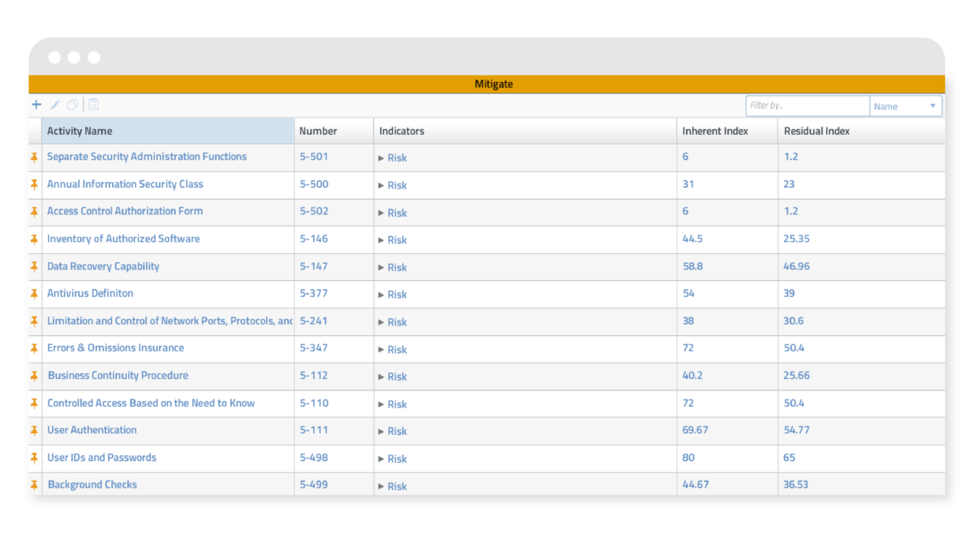
Task: Open the clipboard report icon
Action: pyautogui.click(x=93, y=104)
